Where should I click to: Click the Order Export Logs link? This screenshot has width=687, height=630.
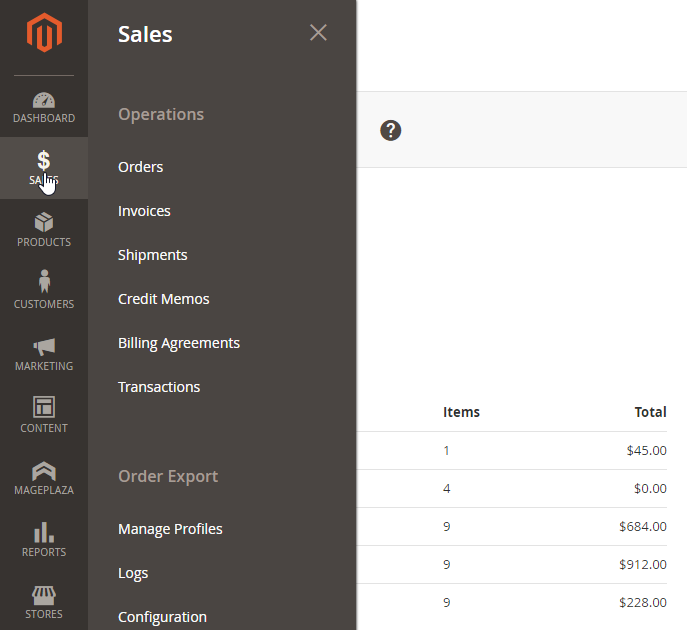(133, 573)
